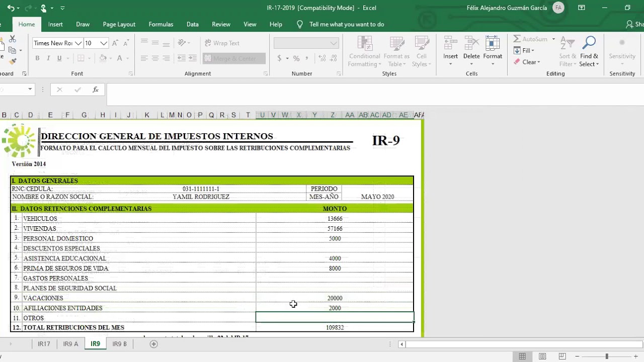644x362 pixels.
Task: Open the underline style dropdown arrow
Action: [67, 58]
